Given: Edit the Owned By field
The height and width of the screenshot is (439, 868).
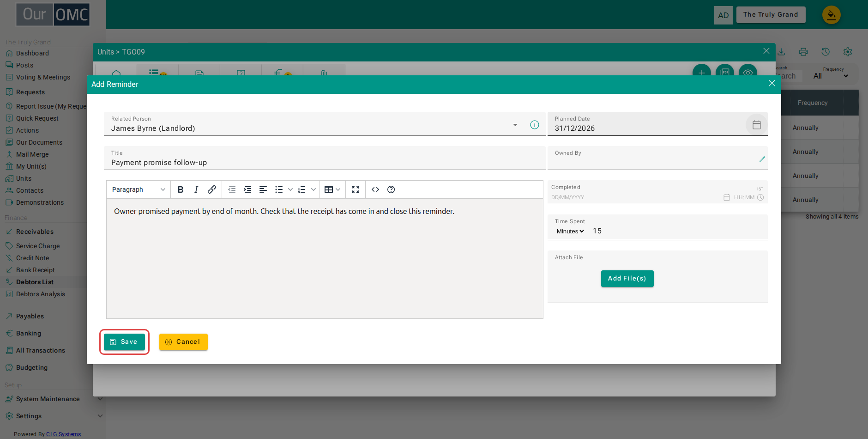Looking at the screenshot, I should pos(762,159).
